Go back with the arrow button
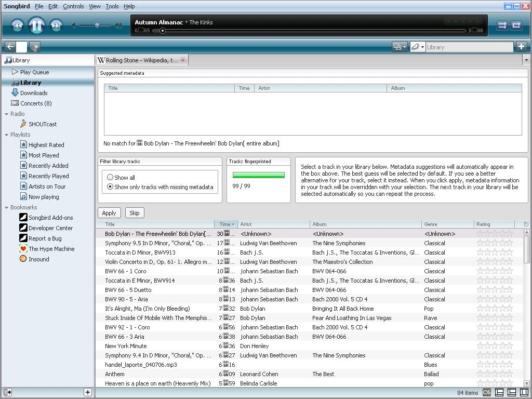The width and height of the screenshot is (532, 399). coord(10,47)
